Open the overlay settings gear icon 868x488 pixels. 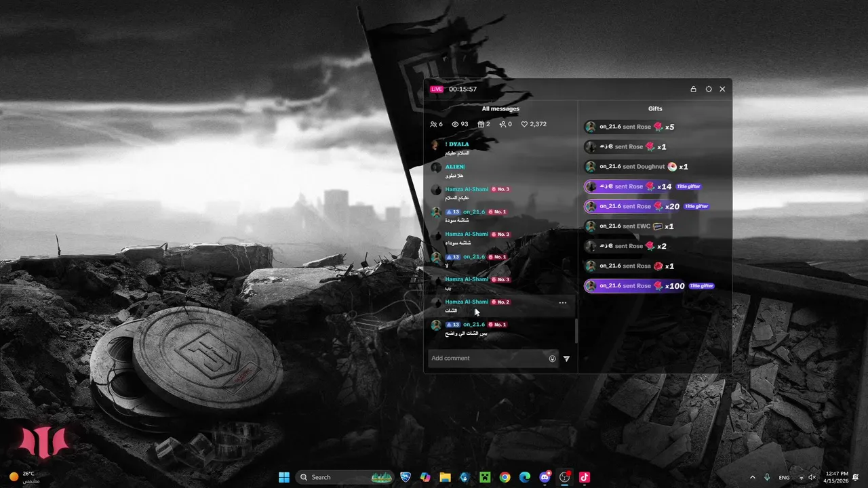tap(709, 89)
